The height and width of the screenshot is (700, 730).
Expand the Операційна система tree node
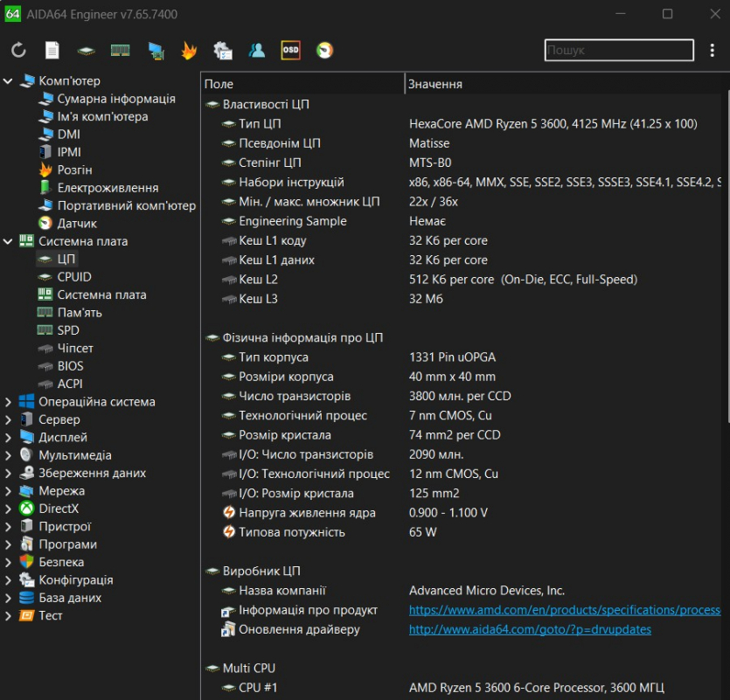9,402
